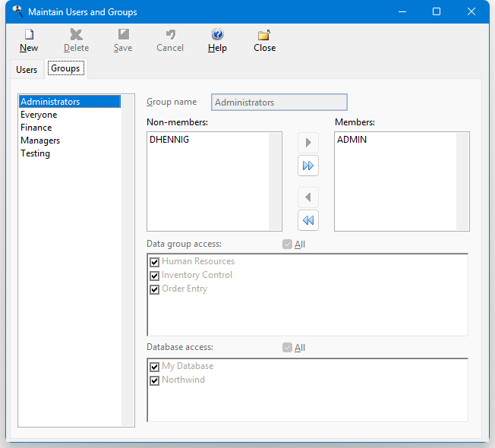The height and width of the screenshot is (448, 495).
Task: Toggle the Northwind database checkbox
Action: click(x=155, y=380)
